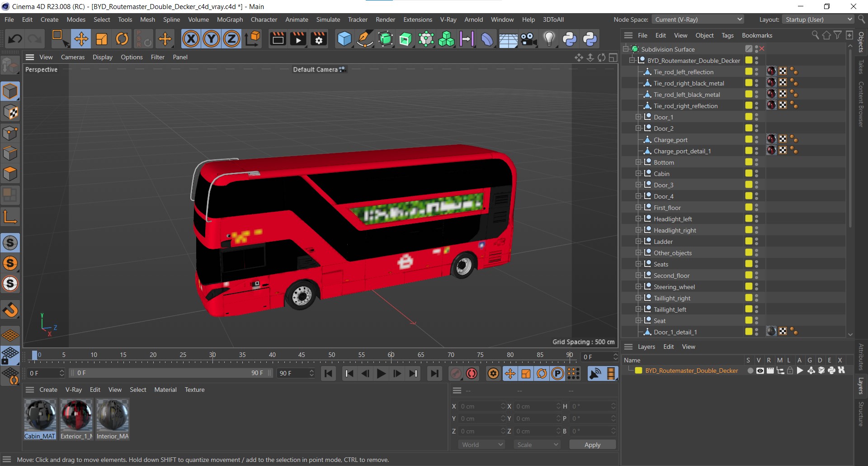Switch to Points mode icon
Viewport: 868px width, 466px height.
10,133
